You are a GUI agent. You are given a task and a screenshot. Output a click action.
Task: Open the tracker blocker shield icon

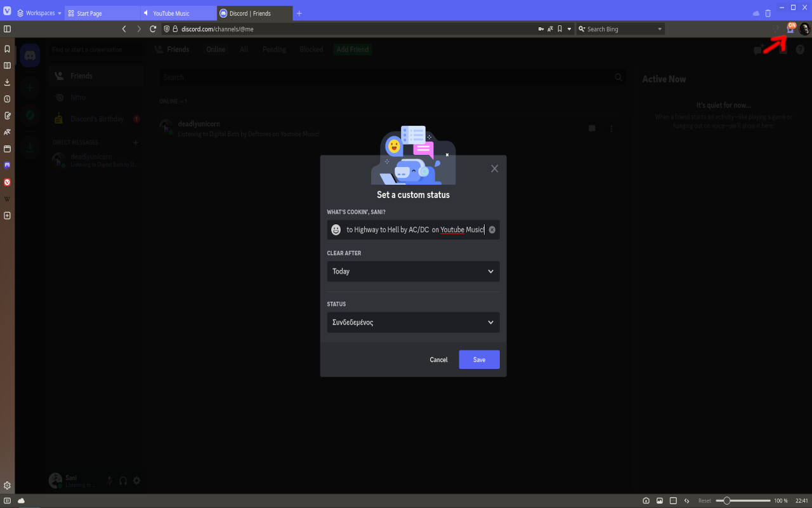pos(167,29)
